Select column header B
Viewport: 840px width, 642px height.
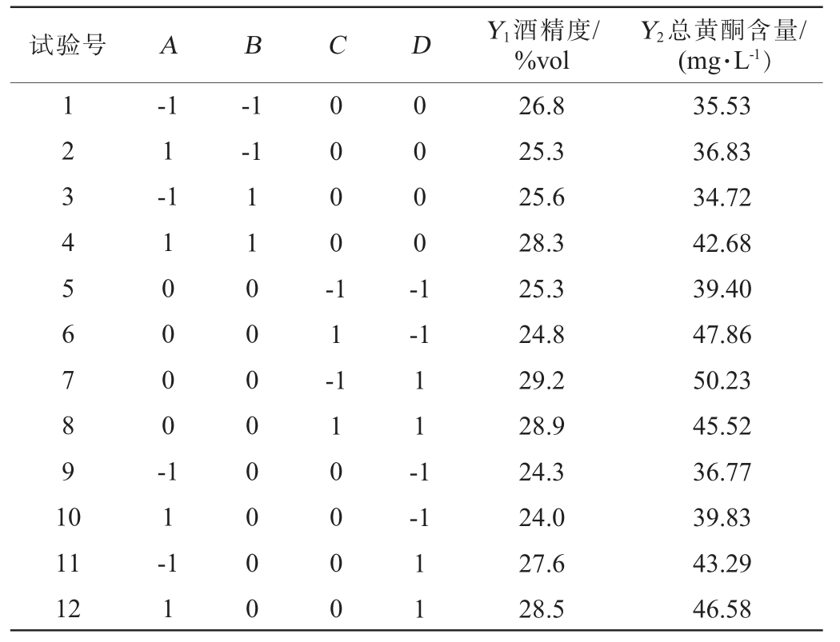point(252,47)
